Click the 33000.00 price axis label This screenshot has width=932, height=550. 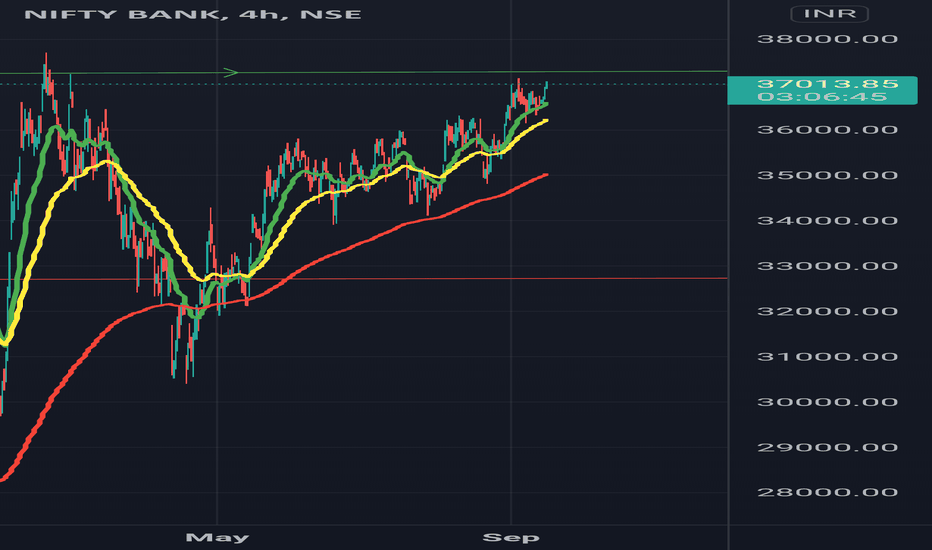click(827, 266)
